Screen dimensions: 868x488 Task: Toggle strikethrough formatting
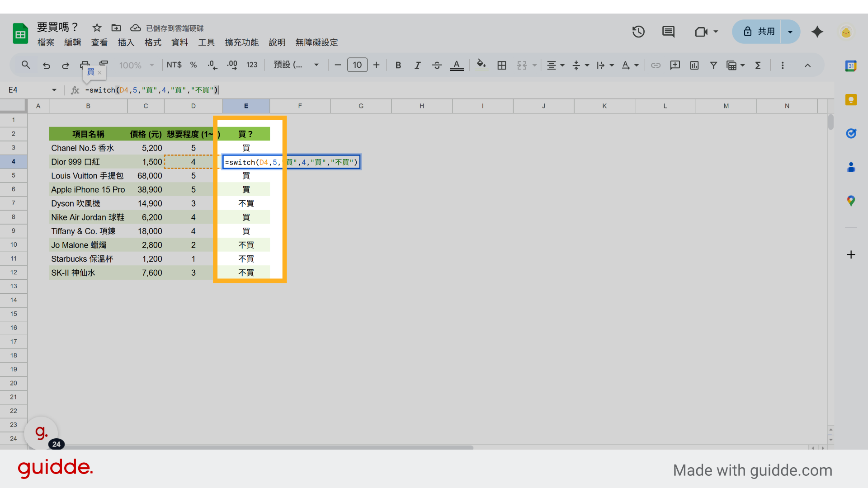(x=436, y=65)
